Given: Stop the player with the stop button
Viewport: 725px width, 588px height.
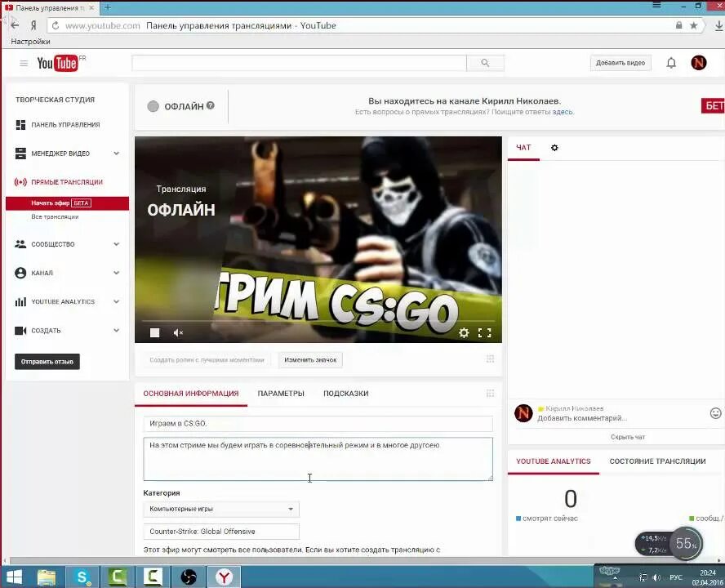Looking at the screenshot, I should pyautogui.click(x=155, y=332).
